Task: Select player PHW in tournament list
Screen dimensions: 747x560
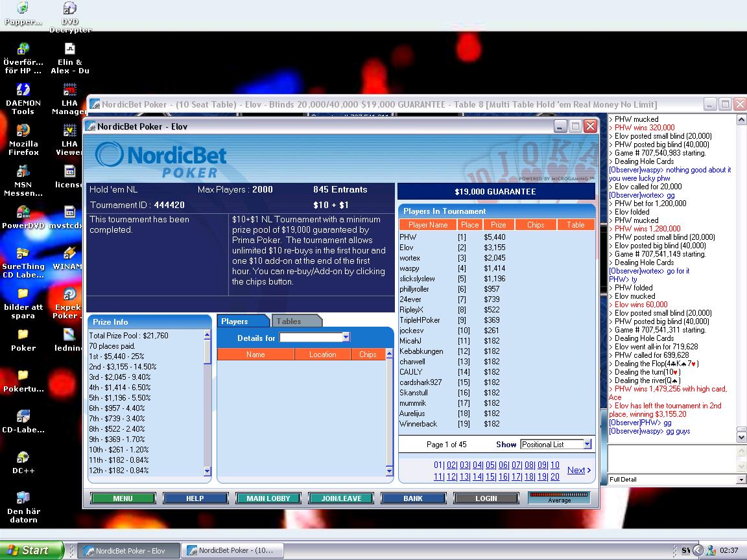Action: tap(497, 237)
